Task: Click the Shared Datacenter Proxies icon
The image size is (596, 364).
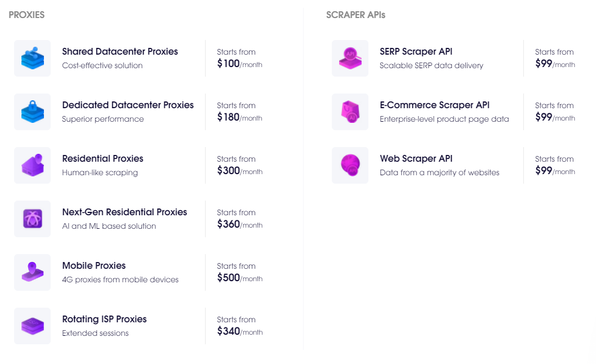Action: 32,58
